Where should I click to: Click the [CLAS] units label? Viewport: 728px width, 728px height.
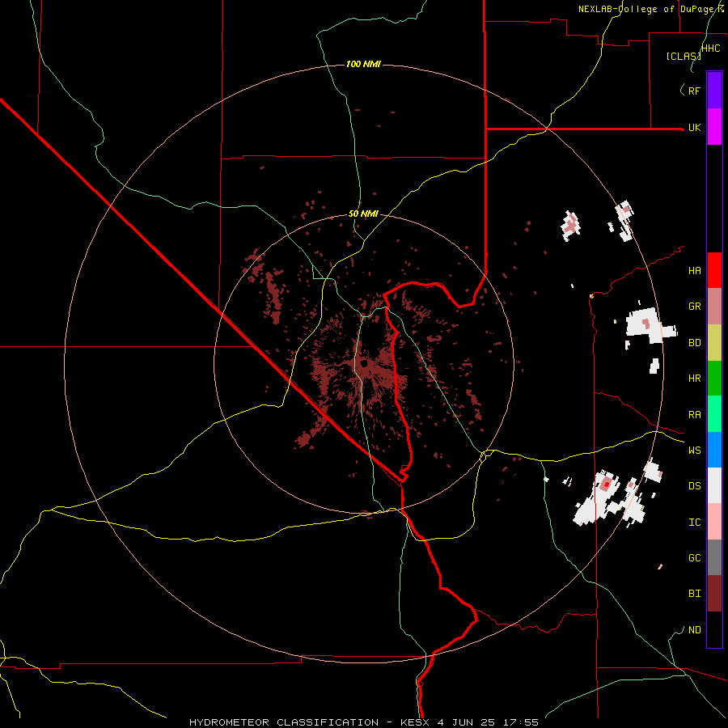pyautogui.click(x=684, y=56)
